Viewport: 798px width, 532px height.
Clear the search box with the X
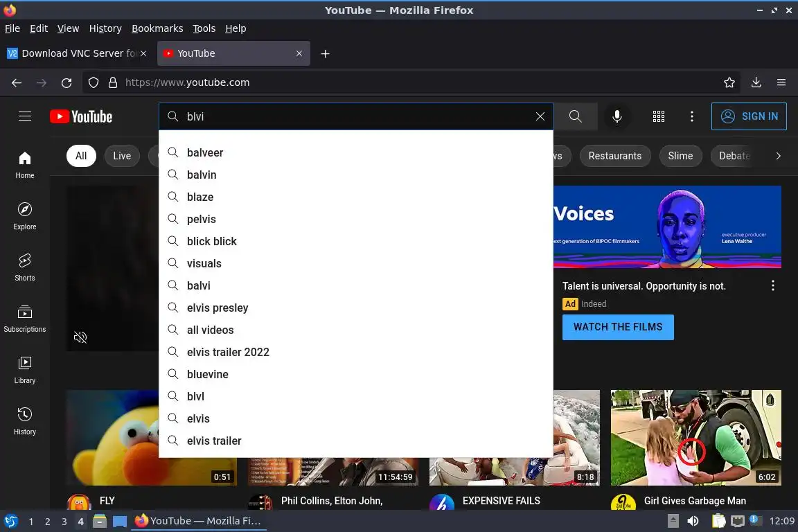pos(540,116)
